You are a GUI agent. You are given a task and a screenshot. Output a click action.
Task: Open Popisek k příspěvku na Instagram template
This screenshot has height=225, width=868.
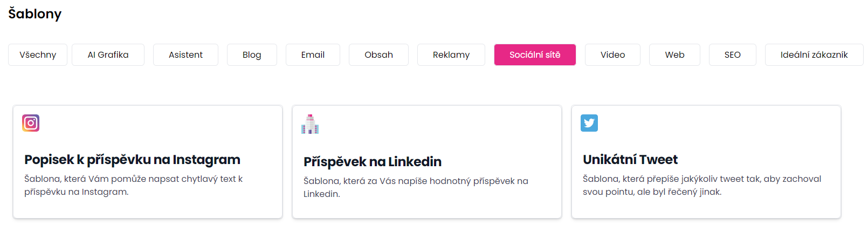coord(132,160)
